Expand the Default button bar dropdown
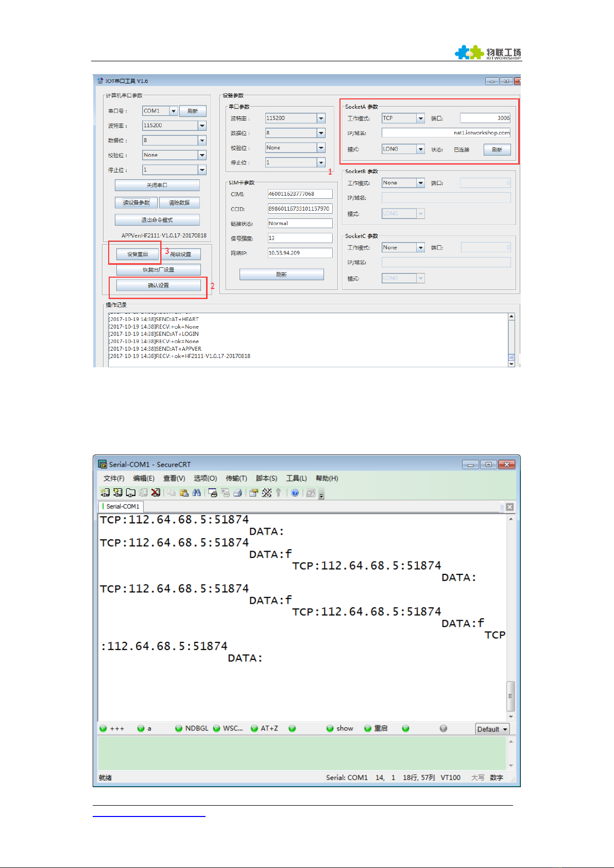The image size is (614, 868). click(492, 729)
